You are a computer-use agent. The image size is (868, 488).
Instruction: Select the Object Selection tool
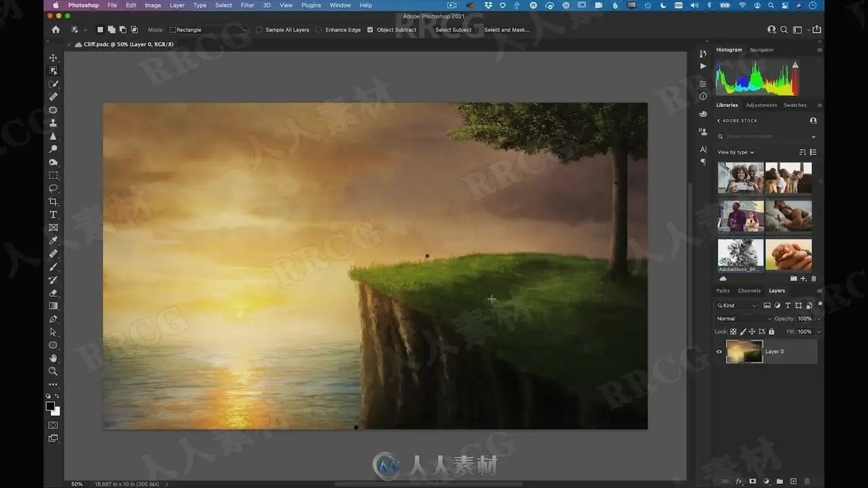point(54,70)
